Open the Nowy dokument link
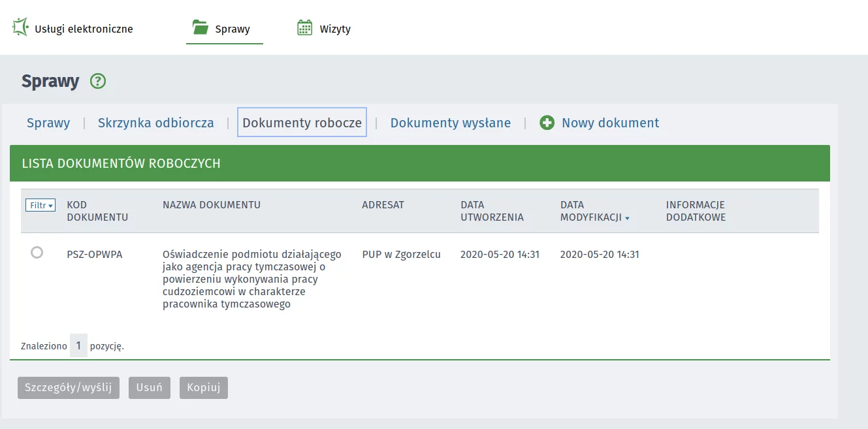The image size is (868, 429). point(610,123)
